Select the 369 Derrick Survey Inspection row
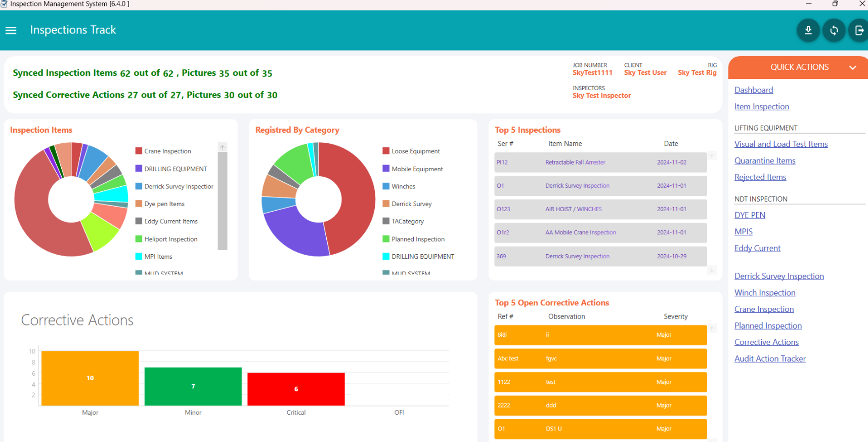The height and width of the screenshot is (442, 868). [600, 256]
